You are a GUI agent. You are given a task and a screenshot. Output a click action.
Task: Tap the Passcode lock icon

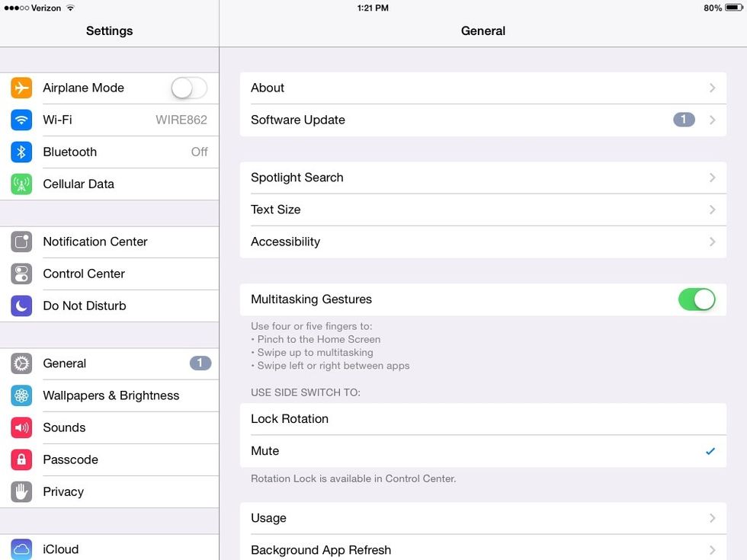[21, 459]
